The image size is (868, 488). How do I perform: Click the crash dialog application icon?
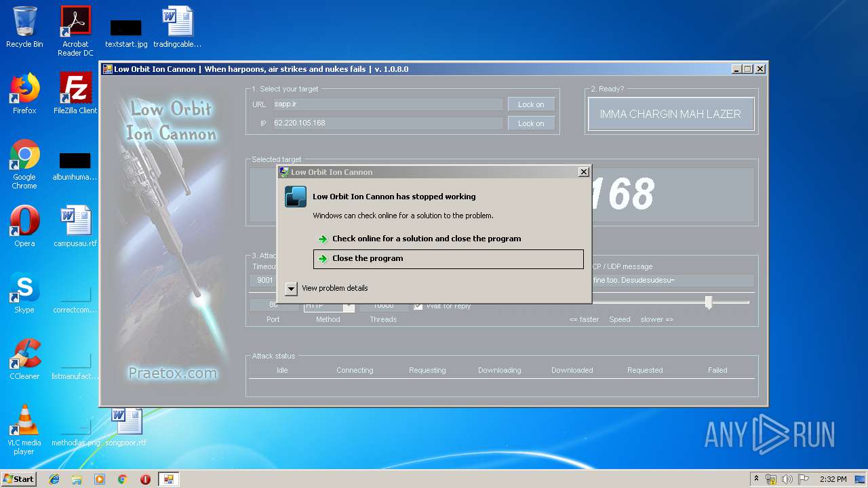(296, 197)
